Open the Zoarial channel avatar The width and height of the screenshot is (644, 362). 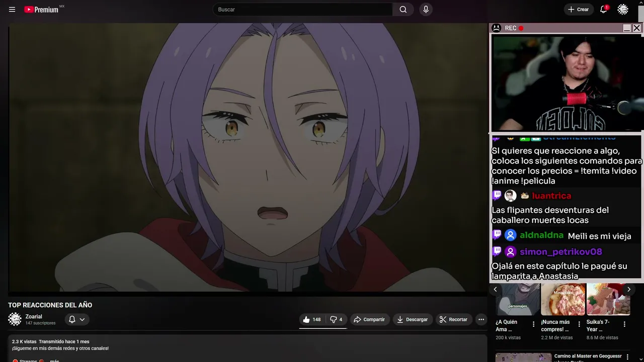(x=15, y=319)
